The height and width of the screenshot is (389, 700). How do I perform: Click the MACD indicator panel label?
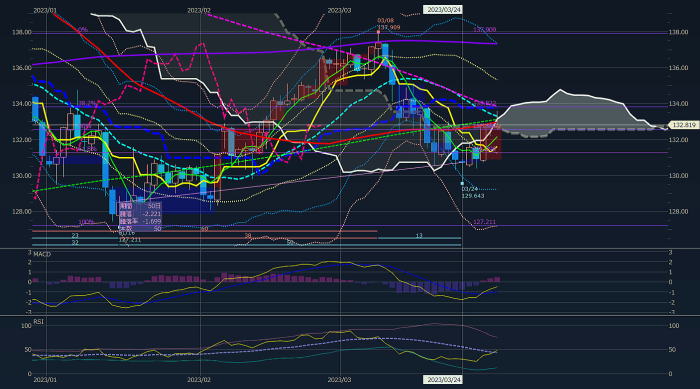[42, 254]
